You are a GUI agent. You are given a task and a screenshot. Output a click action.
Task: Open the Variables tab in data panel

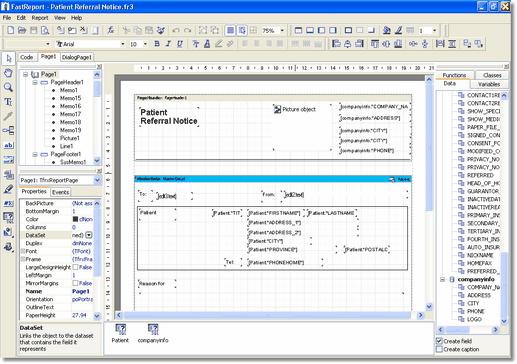pos(489,84)
